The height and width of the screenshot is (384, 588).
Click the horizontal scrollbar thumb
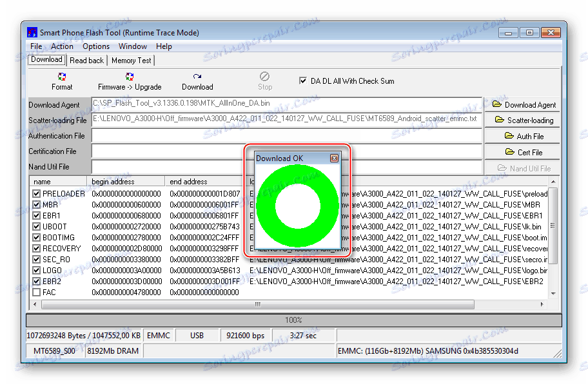258,304
